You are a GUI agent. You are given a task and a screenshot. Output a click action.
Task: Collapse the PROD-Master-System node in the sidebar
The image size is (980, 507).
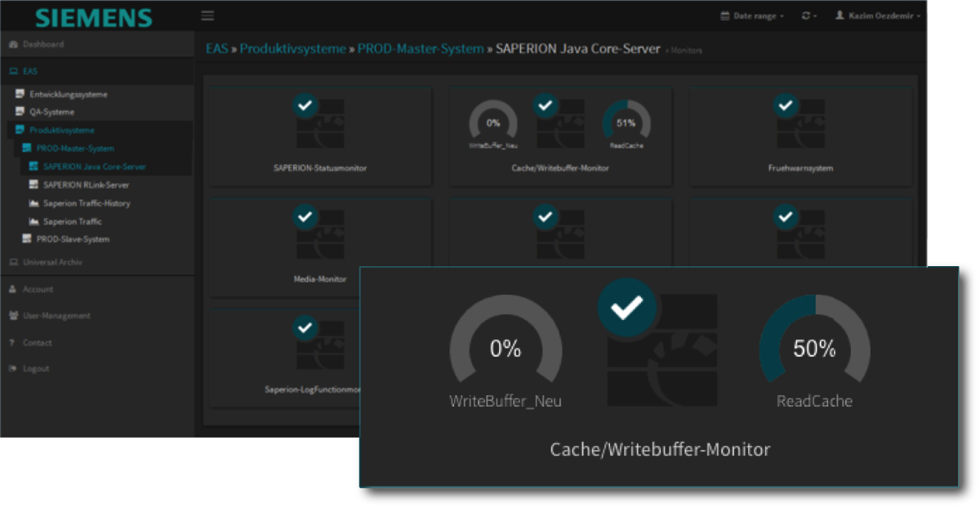point(74,149)
